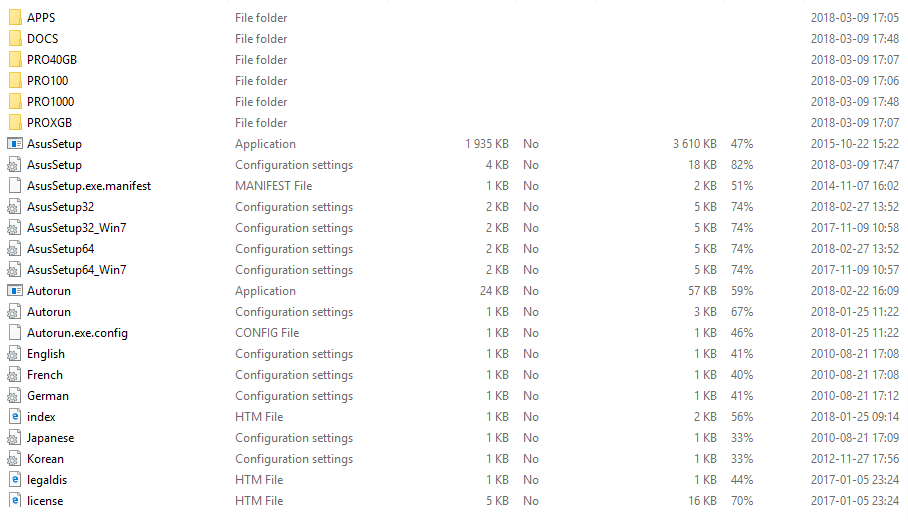Screen dimensions: 908x520
Task: Click the "1 935 KB" size value
Action: (486, 144)
